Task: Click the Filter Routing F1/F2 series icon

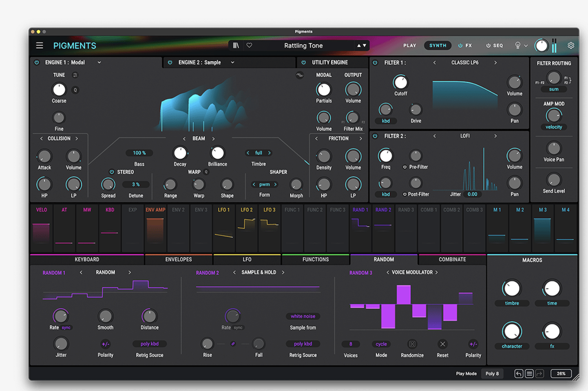Action: (x=567, y=80)
